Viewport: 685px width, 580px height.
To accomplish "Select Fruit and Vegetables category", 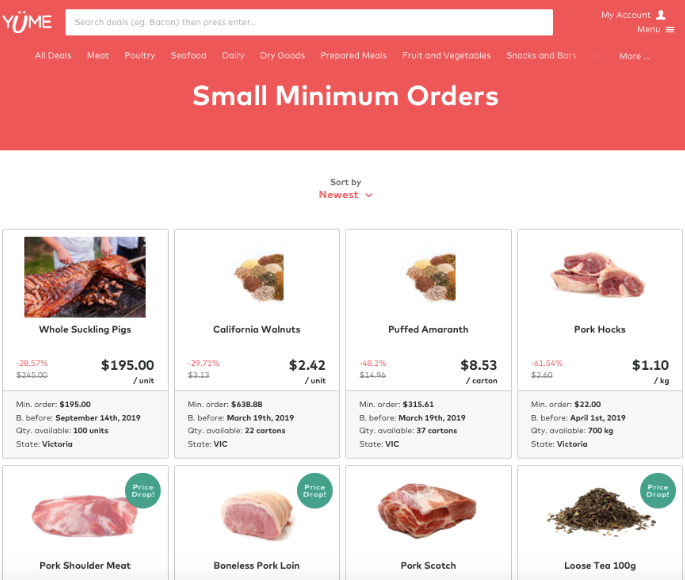I will coord(446,55).
